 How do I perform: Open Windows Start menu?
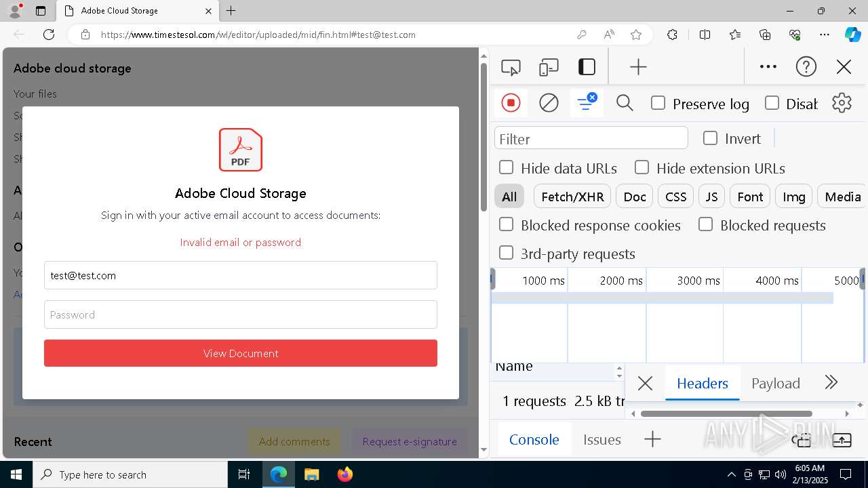click(x=16, y=474)
